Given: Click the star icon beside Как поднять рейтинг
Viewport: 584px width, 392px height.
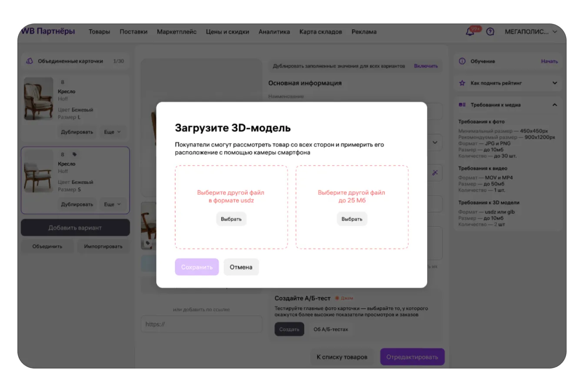Looking at the screenshot, I should pyautogui.click(x=462, y=83).
